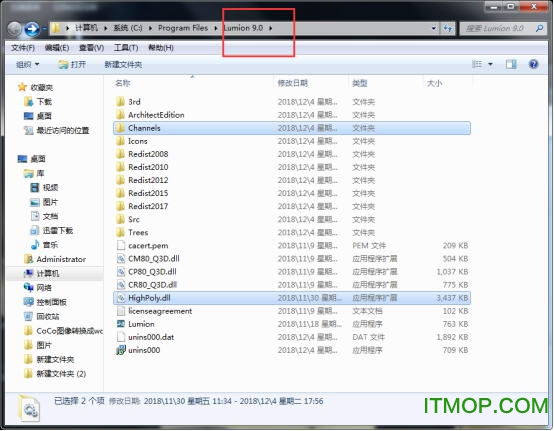The width and height of the screenshot is (554, 431).
Task: Sort by the 名称 column header
Action: (122, 83)
